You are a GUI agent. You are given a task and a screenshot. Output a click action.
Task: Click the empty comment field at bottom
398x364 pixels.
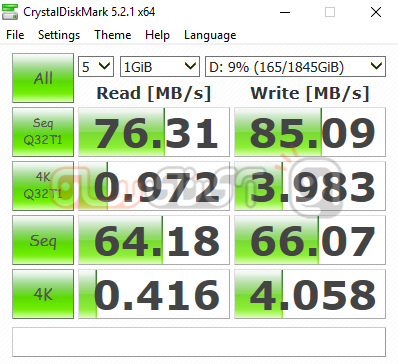click(x=199, y=342)
